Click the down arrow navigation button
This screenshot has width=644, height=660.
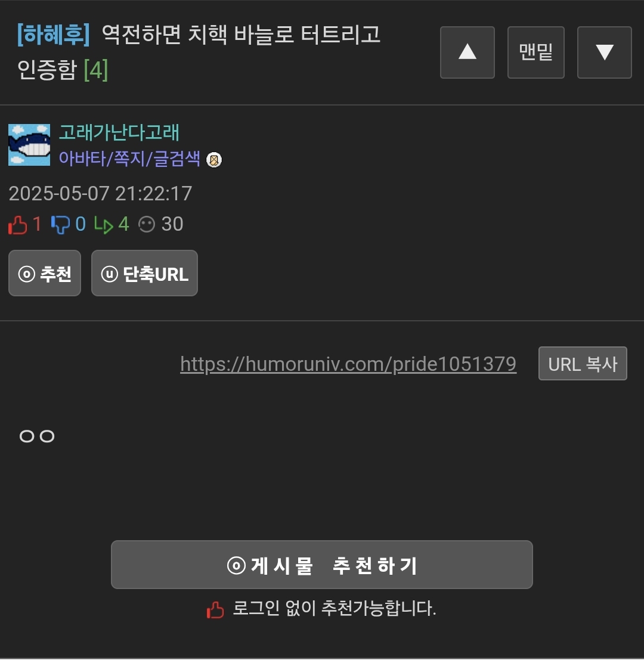(x=605, y=52)
